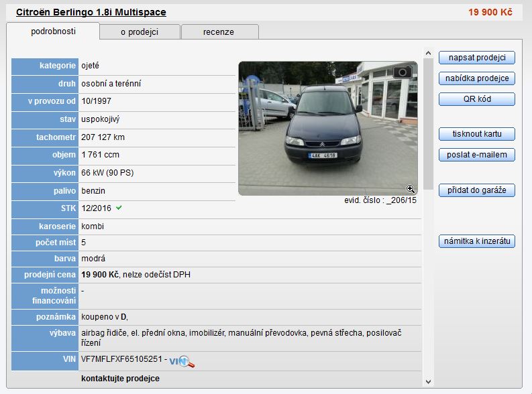Click the red 19 900 Kč header price
Screen dimensions: 532x394
490,12
